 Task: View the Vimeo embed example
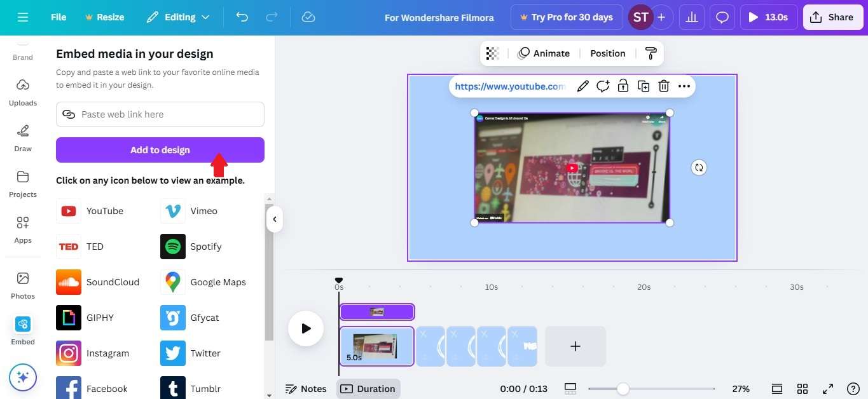(189, 211)
